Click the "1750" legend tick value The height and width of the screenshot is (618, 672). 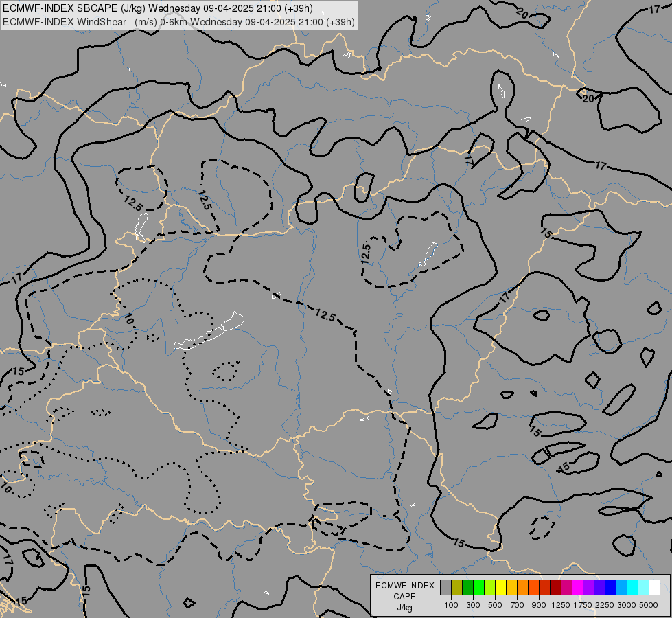[583, 605]
